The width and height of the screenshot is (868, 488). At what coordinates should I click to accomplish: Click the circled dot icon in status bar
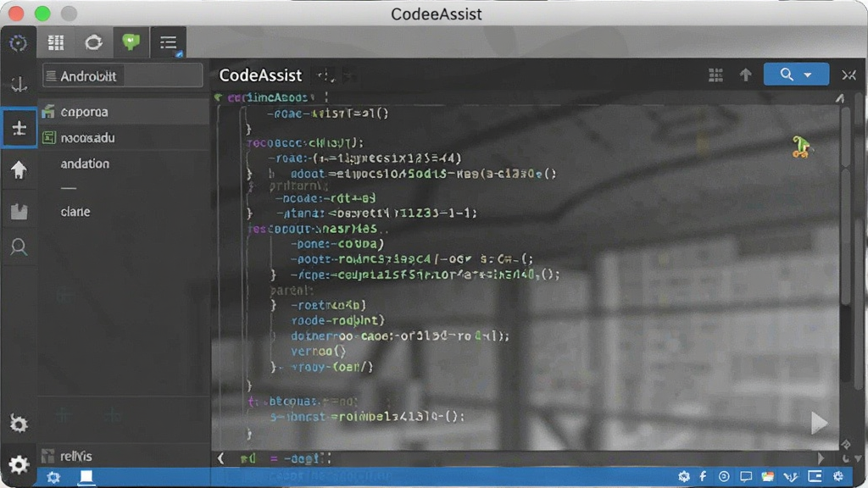[724, 476]
